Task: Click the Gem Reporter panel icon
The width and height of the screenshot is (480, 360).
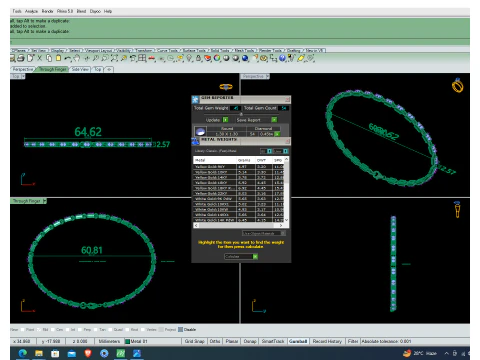Action: [x=195, y=99]
